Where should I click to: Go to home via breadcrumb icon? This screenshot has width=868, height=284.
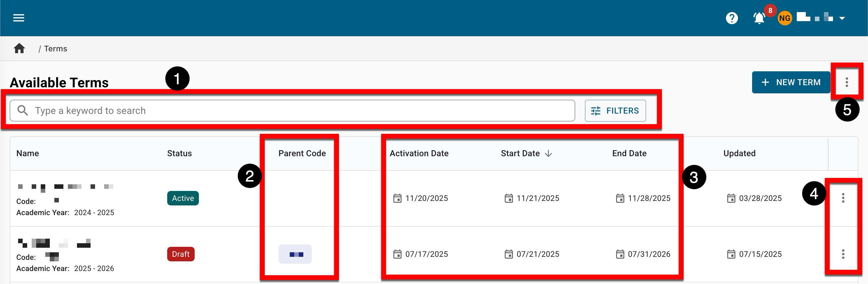tap(19, 49)
